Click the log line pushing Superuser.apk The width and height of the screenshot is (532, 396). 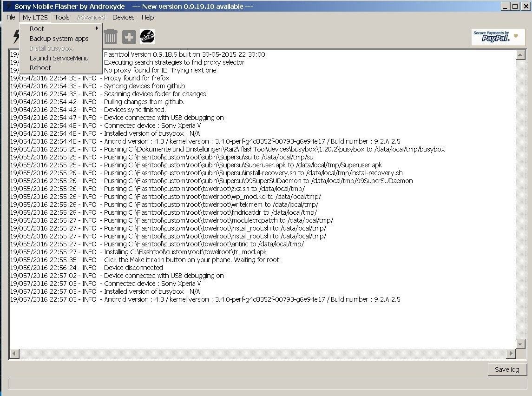coord(196,165)
